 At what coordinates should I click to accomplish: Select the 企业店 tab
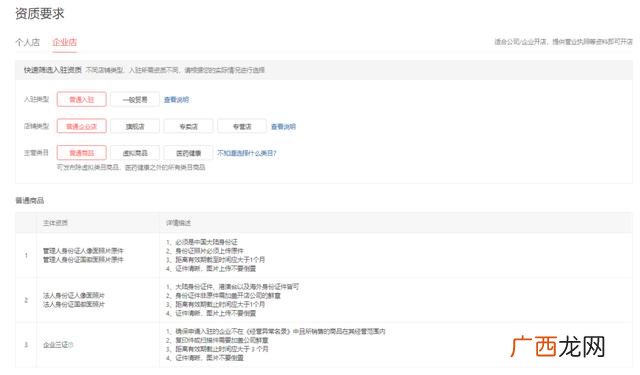[64, 42]
